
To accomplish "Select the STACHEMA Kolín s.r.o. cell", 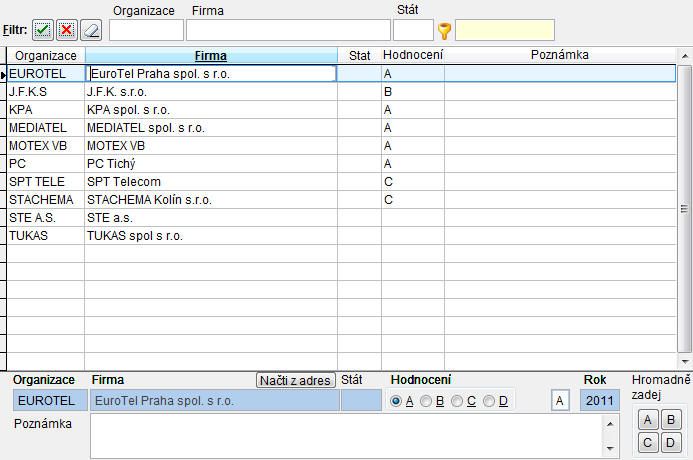I will [211, 200].
